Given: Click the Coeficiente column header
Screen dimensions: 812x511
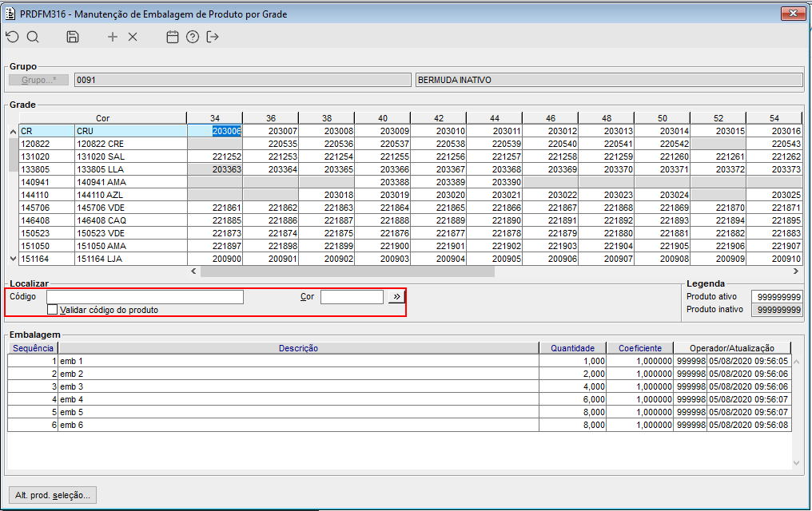Looking at the screenshot, I should click(640, 348).
